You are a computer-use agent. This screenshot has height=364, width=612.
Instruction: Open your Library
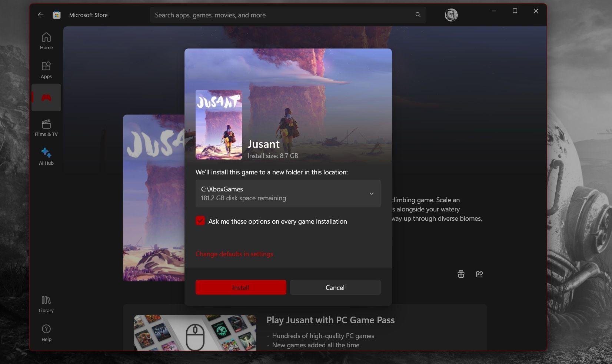(46, 304)
